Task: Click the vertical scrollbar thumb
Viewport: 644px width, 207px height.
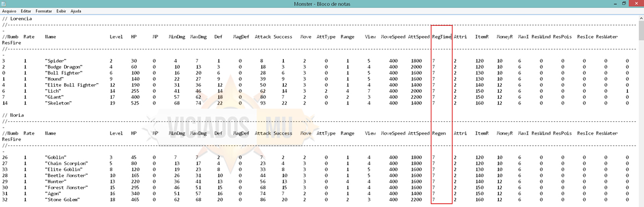Action: point(641,31)
